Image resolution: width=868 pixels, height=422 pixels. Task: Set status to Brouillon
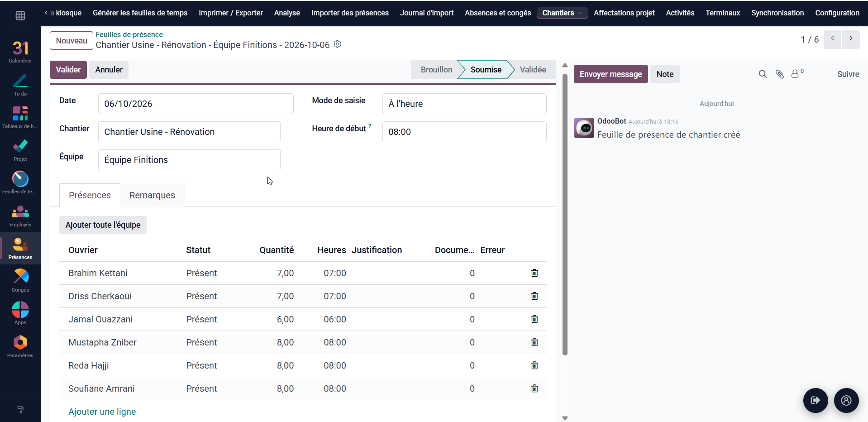(x=436, y=70)
